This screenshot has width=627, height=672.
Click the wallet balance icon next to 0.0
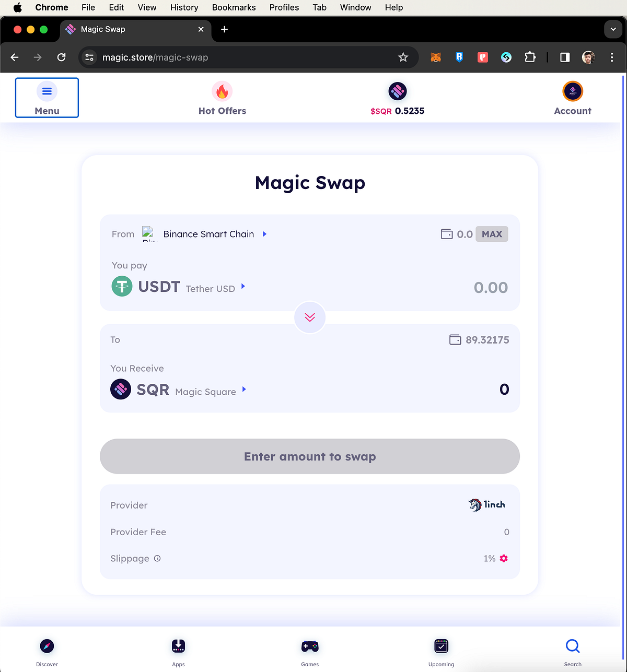click(x=447, y=234)
